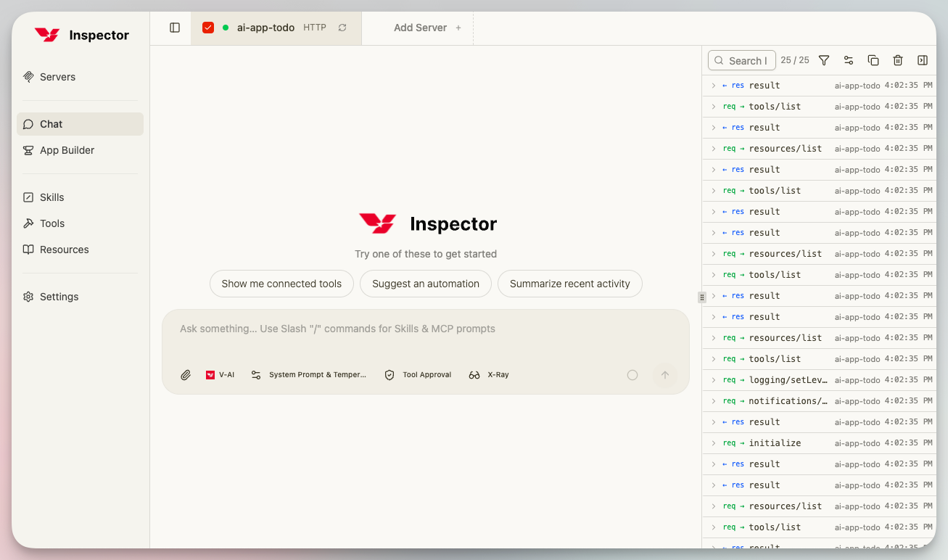Focus the Search field in the log panel

742,61
